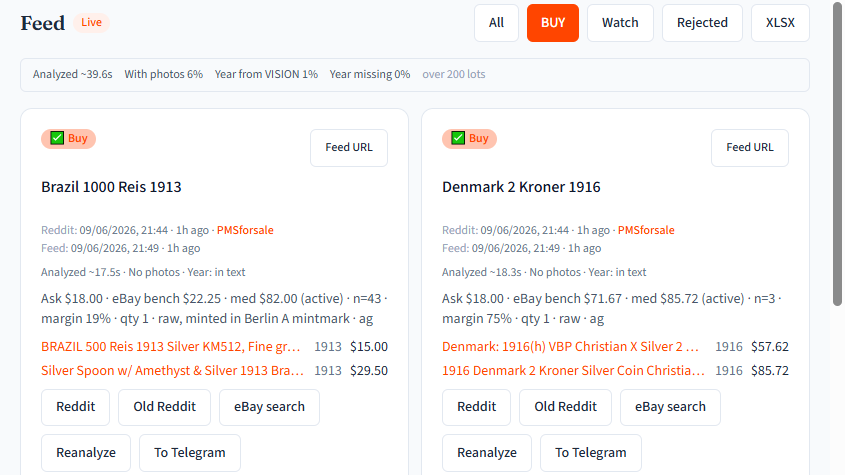
Task: Click the Denmark 2 Kroner 1916 title
Action: tap(521, 187)
